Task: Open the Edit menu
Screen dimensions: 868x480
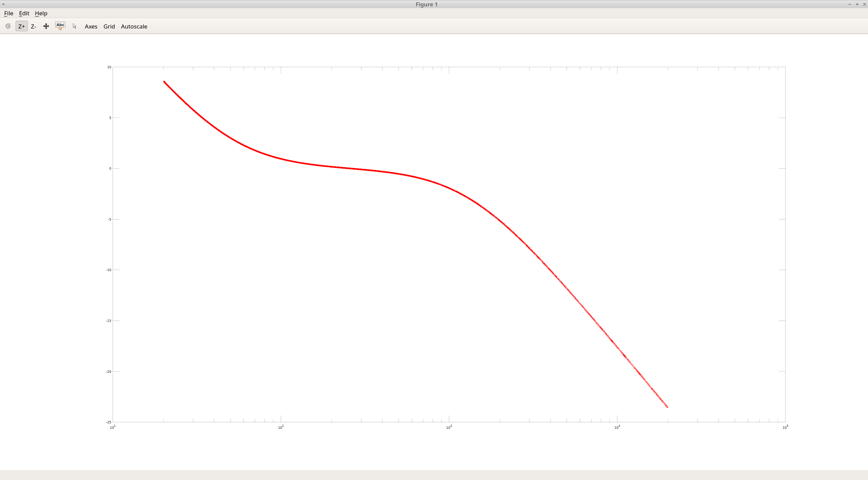Action: (x=24, y=13)
